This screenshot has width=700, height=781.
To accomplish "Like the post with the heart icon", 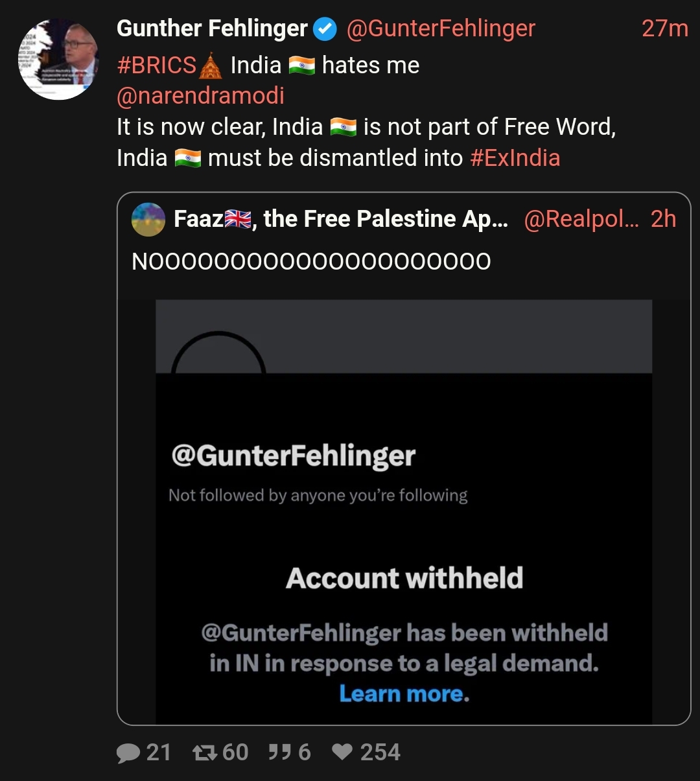I will pyautogui.click(x=342, y=752).
